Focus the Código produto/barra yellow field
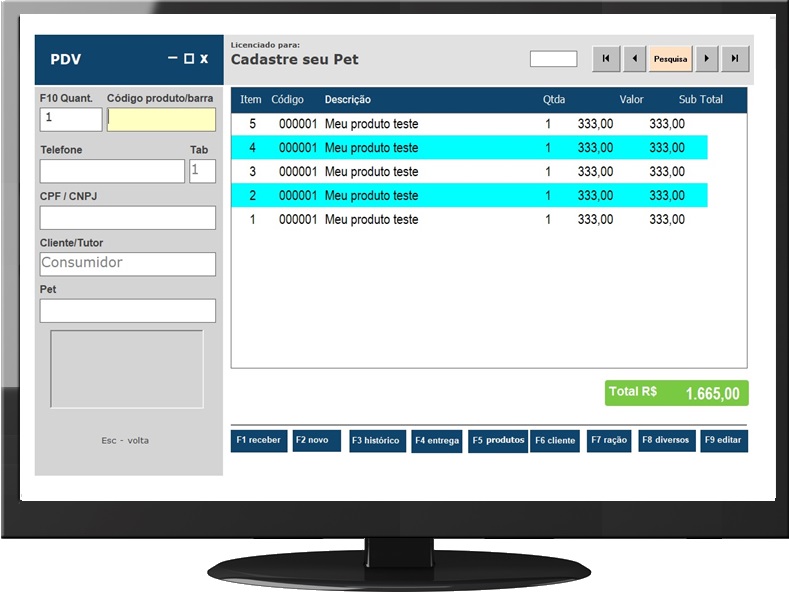Image resolution: width=789 pixels, height=594 pixels. [x=161, y=120]
